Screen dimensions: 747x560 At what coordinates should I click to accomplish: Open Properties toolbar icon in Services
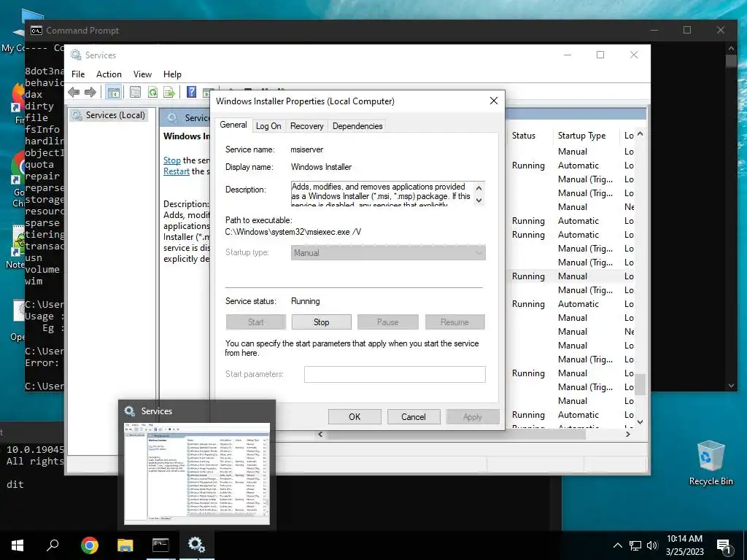point(135,92)
